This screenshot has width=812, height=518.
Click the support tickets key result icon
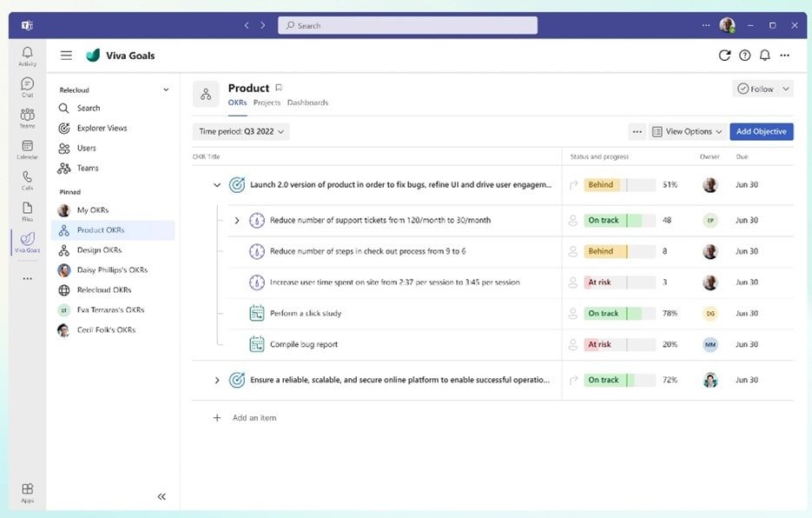click(257, 221)
